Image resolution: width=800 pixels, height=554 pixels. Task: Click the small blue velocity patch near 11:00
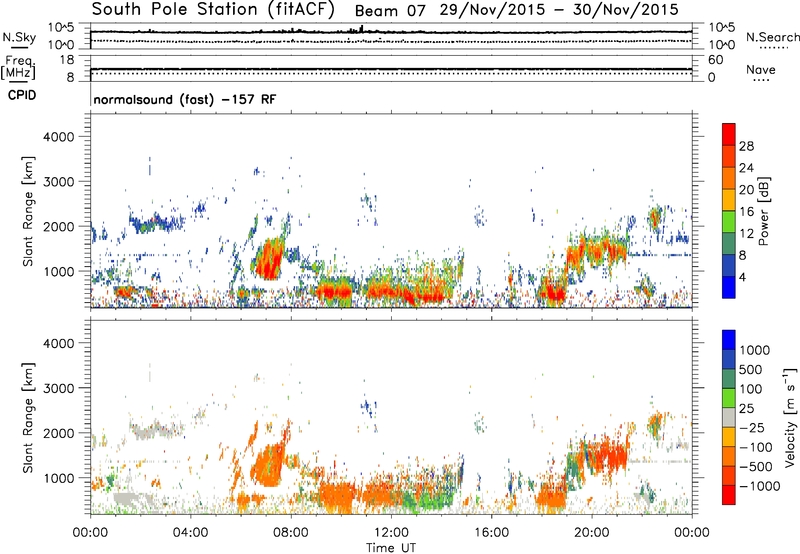point(368,408)
